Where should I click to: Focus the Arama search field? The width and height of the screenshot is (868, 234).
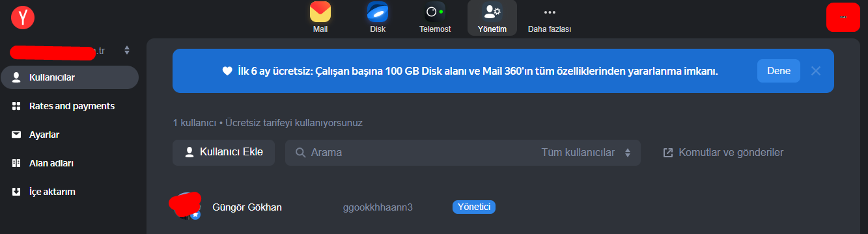(x=417, y=153)
